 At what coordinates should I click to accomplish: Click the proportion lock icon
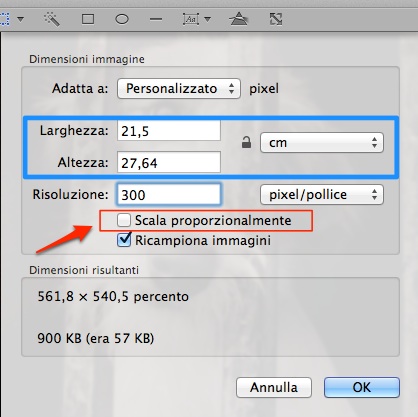(246, 142)
